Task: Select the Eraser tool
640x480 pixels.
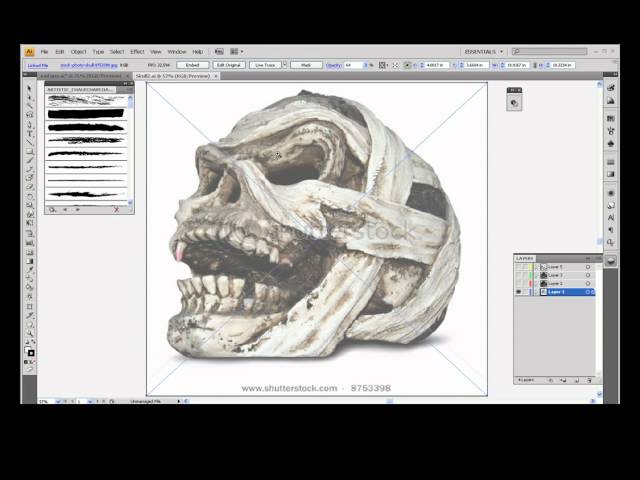Action: click(29, 187)
